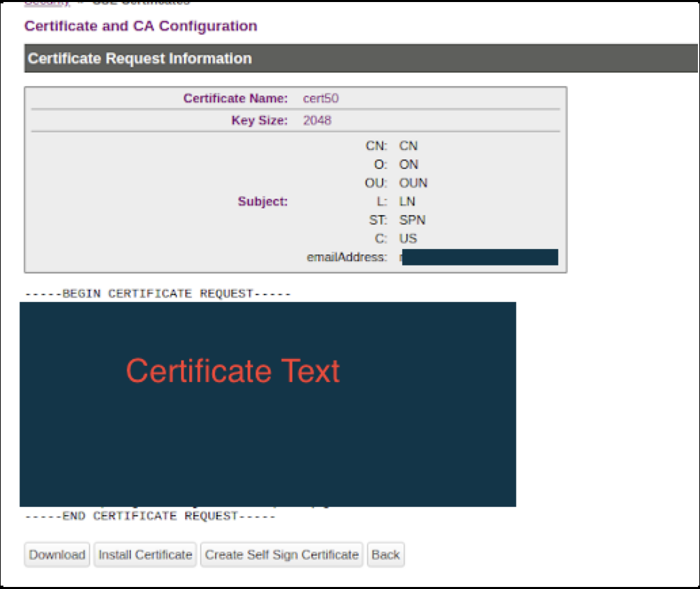Click the Key Size label
Viewport: 700px width, 589px height.
[259, 121]
